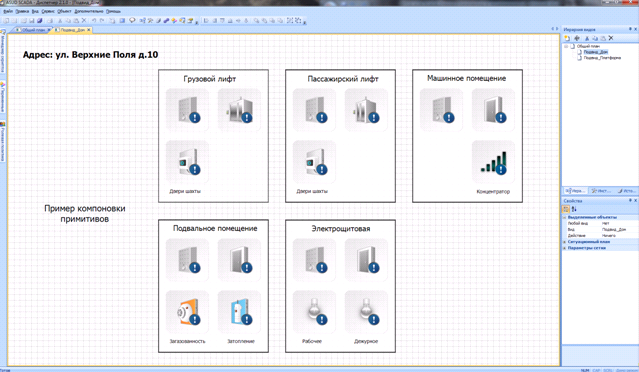Click the delete X icon in hierarchy panel

611,38
